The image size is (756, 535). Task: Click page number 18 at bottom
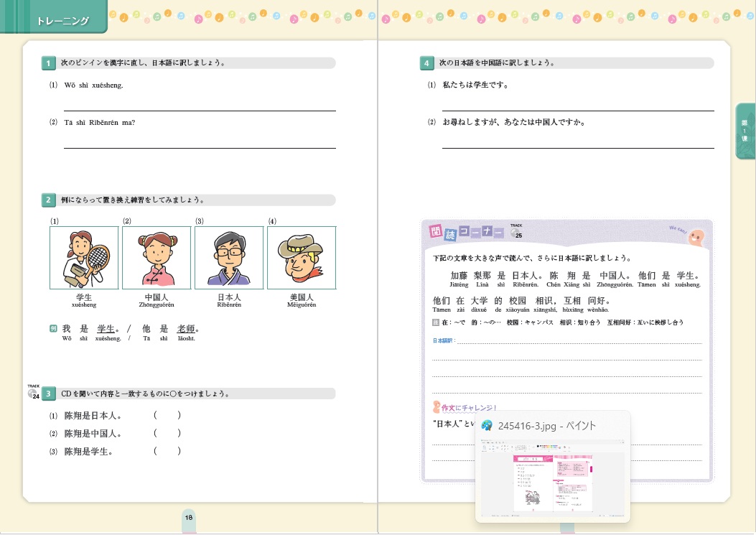189,517
